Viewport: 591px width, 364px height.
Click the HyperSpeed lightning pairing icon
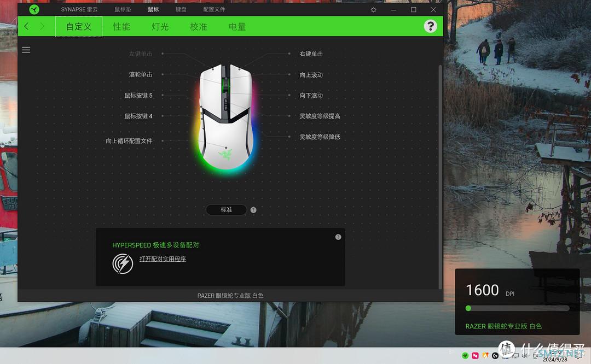(123, 263)
